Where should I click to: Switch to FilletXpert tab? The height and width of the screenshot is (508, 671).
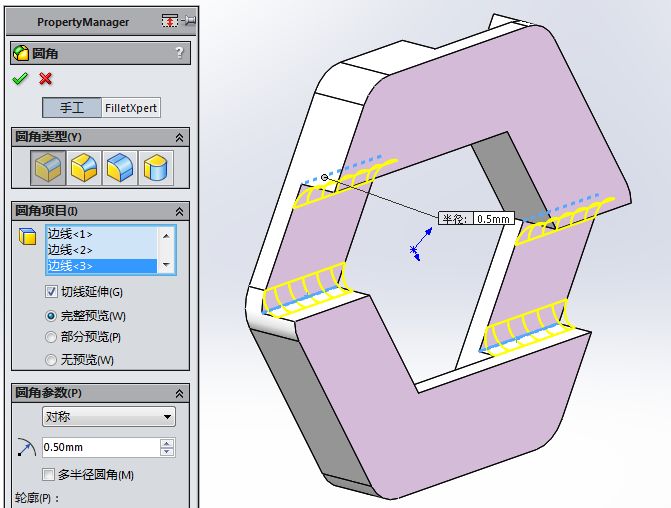131,107
